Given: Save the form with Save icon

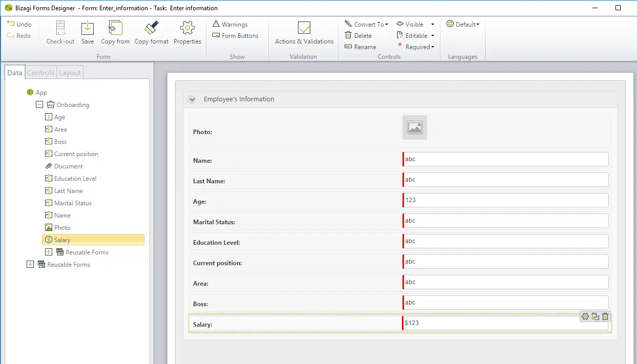Looking at the screenshot, I should [88, 33].
